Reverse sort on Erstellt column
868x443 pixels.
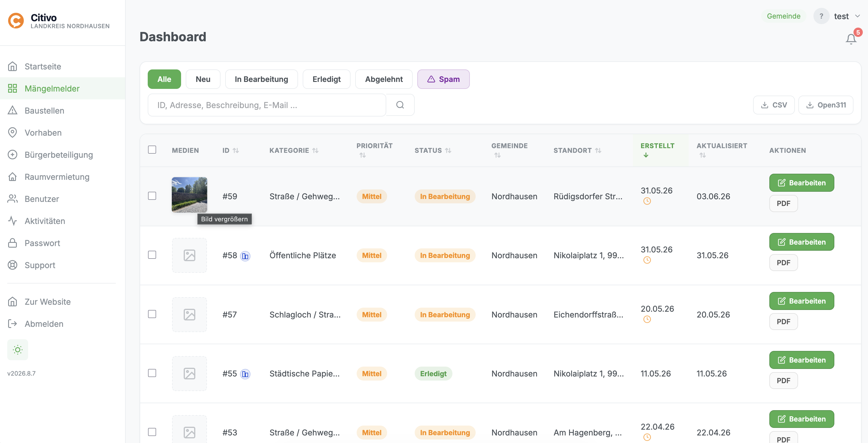tap(657, 150)
